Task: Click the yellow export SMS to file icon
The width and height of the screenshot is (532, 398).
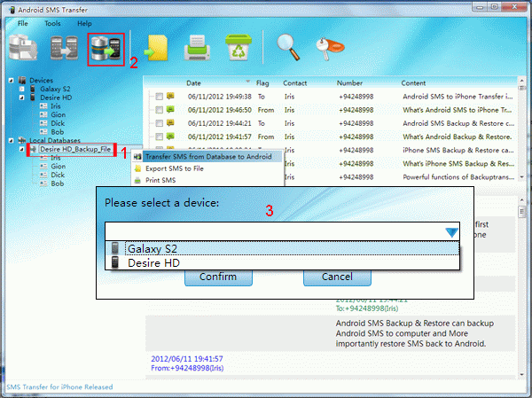Action: pos(156,48)
